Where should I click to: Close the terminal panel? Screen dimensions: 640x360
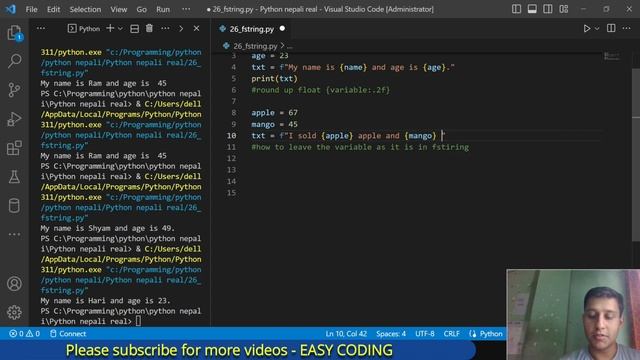tap(196, 29)
